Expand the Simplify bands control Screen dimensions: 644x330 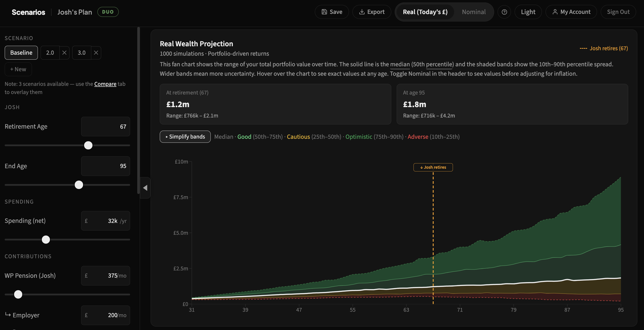[x=185, y=137]
